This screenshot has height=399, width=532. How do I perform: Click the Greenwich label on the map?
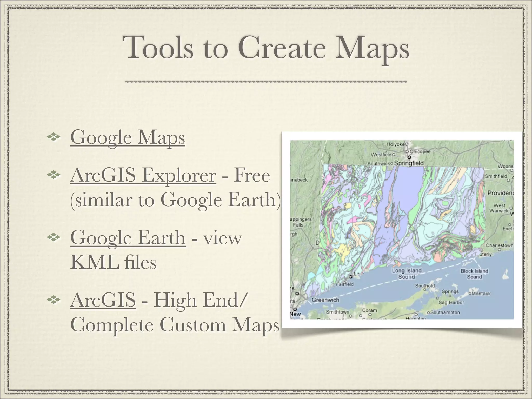point(325,300)
